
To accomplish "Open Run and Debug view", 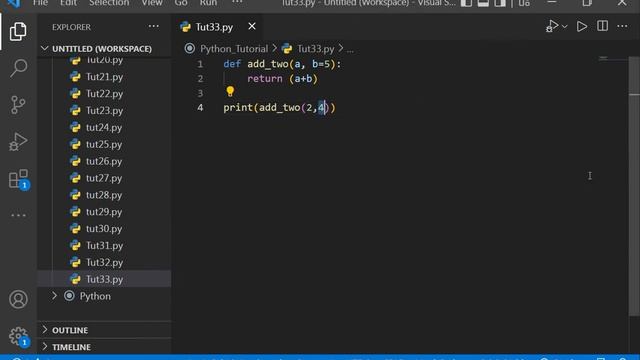I will click(x=18, y=142).
